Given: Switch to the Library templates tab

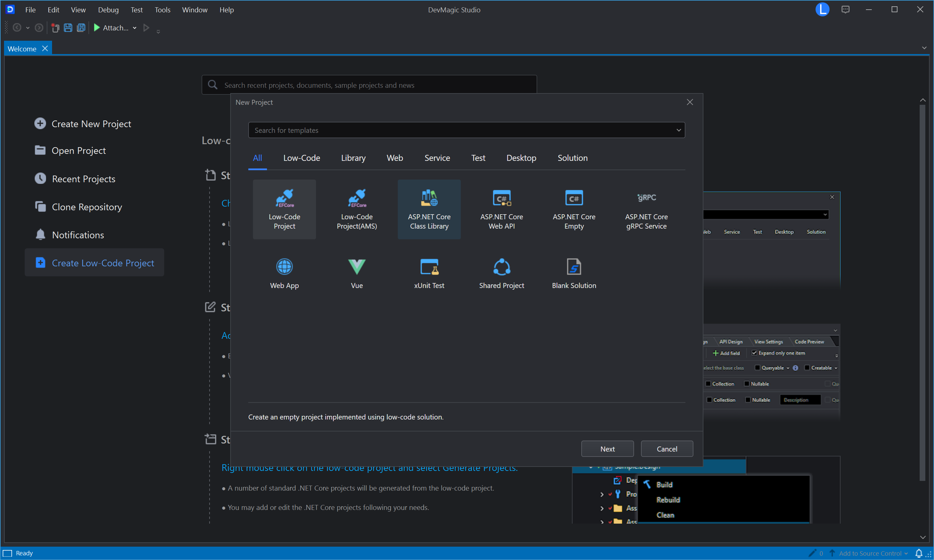Looking at the screenshot, I should [x=353, y=158].
